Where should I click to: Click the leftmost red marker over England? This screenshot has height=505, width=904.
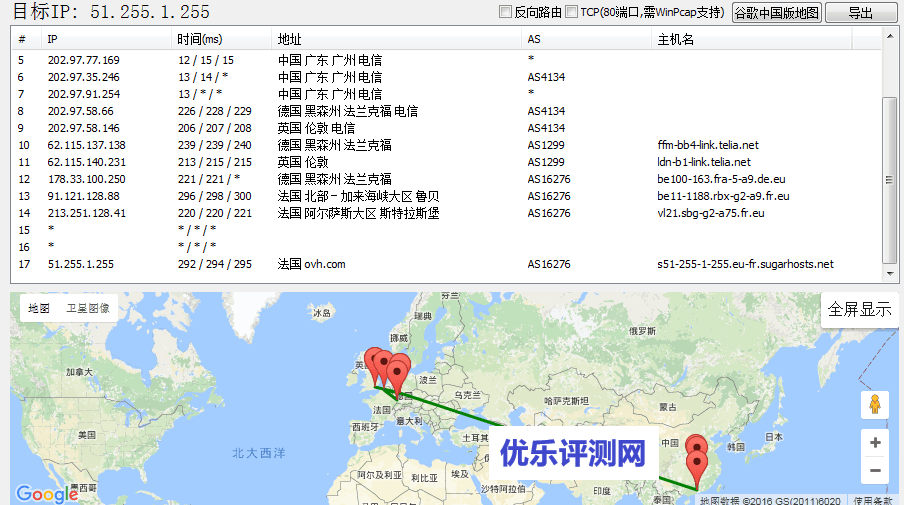(x=374, y=363)
